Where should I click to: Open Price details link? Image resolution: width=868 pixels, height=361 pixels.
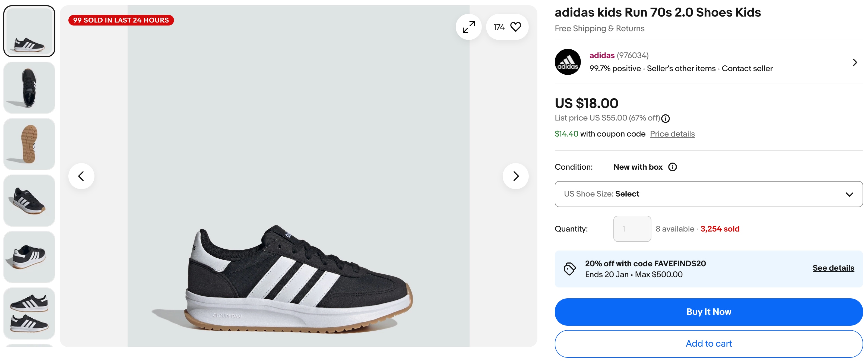pos(672,134)
